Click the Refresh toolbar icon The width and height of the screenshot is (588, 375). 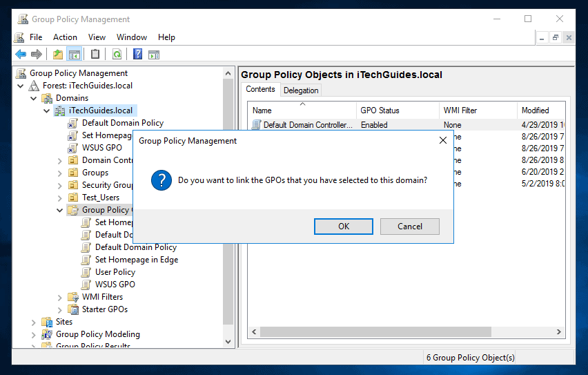(x=117, y=55)
